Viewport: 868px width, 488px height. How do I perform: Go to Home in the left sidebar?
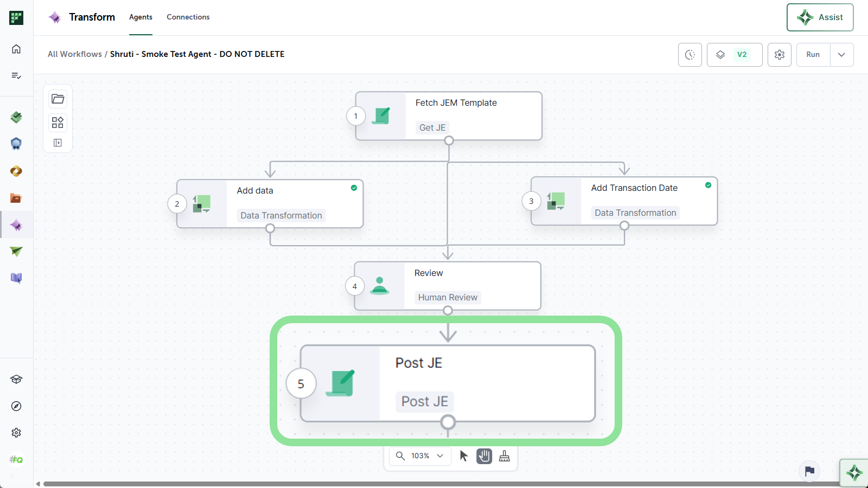click(16, 49)
